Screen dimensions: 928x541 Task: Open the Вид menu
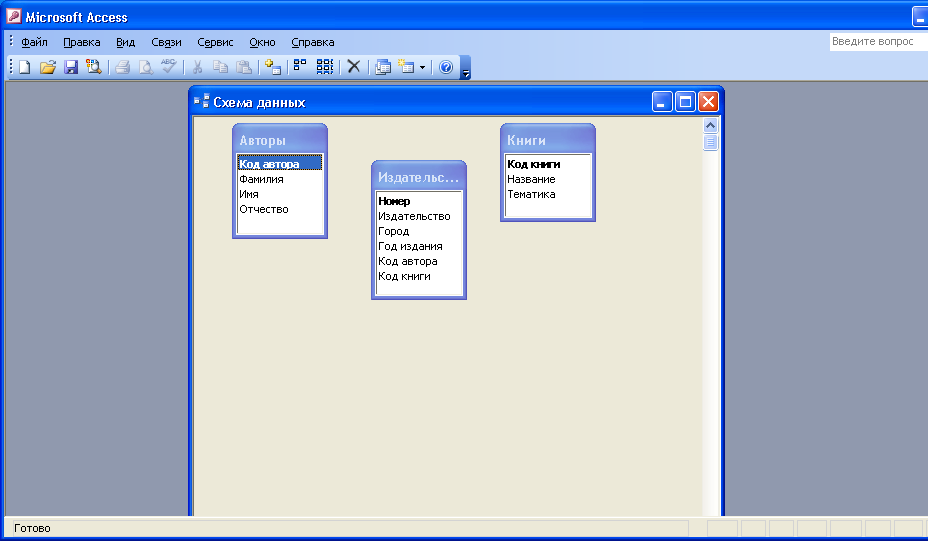coord(125,42)
